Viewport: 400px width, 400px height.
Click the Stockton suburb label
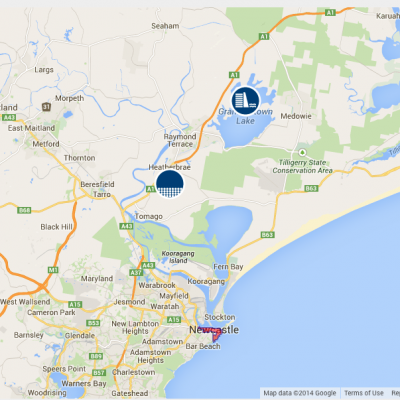220,317
